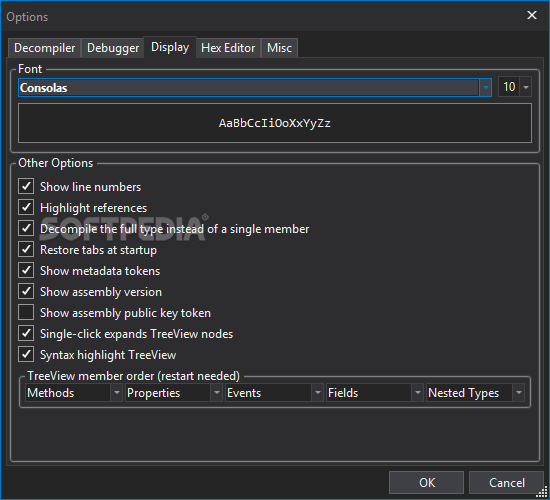Open the Methods member order dropdown
The height and width of the screenshot is (500, 550).
[117, 393]
